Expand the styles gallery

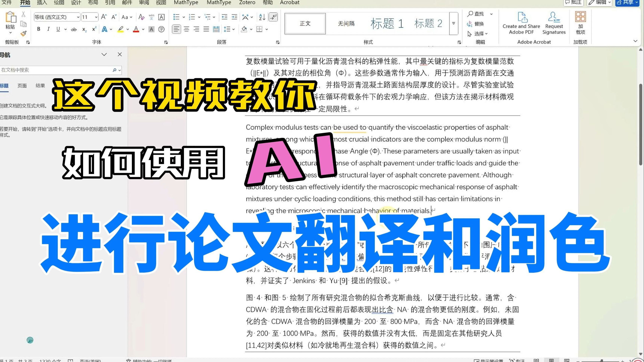(x=454, y=23)
